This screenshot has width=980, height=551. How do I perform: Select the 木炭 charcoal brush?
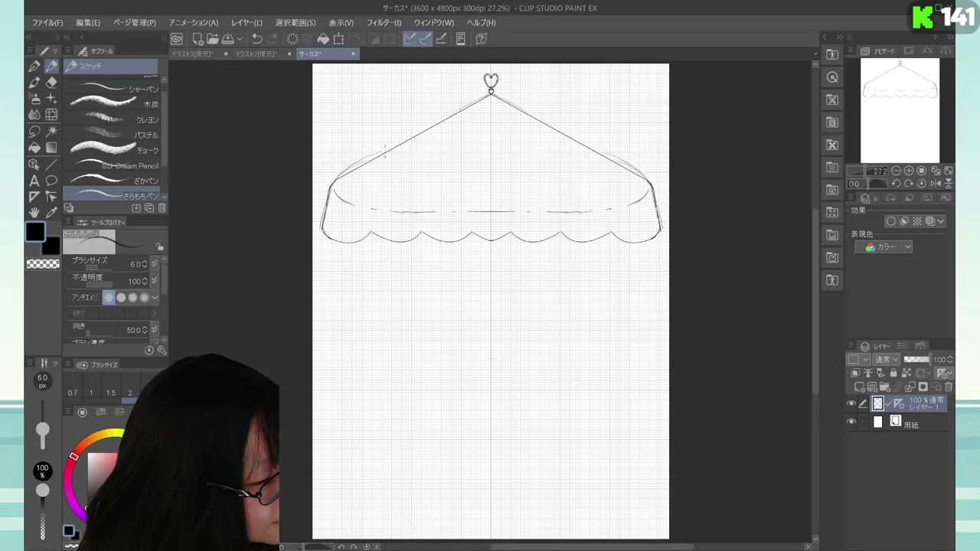click(112, 104)
